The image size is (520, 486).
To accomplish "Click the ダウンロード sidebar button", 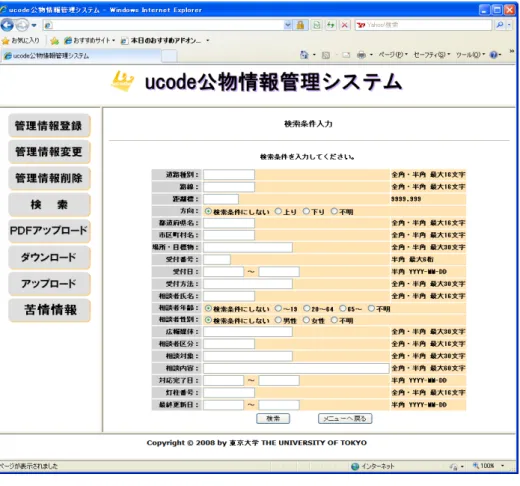I will (49, 257).
